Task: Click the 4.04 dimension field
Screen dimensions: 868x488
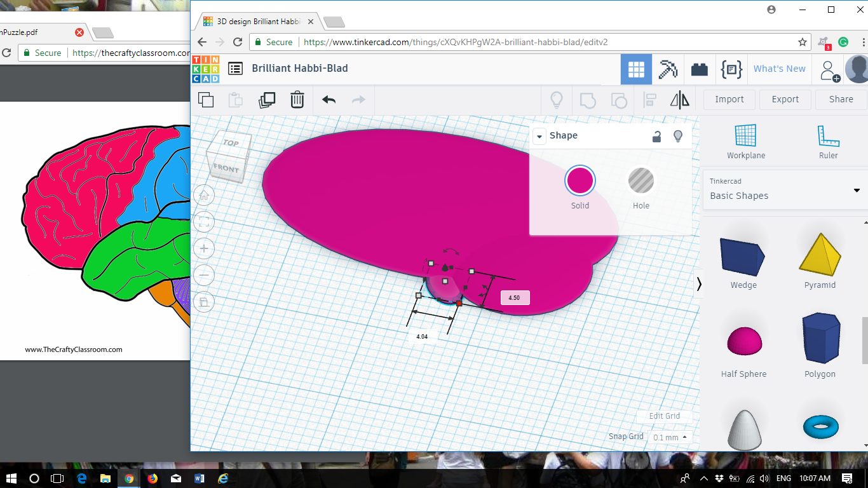Action: pyautogui.click(x=422, y=336)
